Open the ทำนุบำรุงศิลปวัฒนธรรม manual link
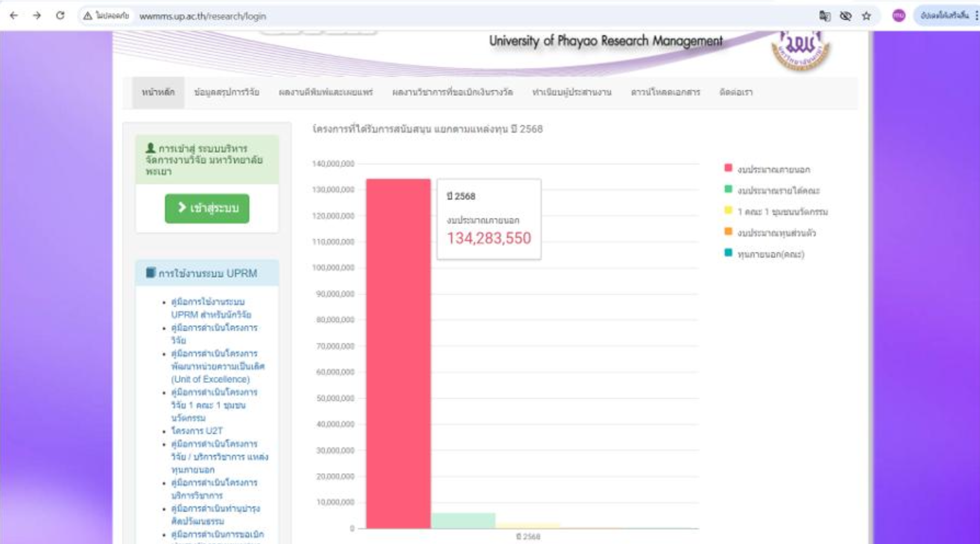Viewport: 980px width, 544px height. [215, 515]
